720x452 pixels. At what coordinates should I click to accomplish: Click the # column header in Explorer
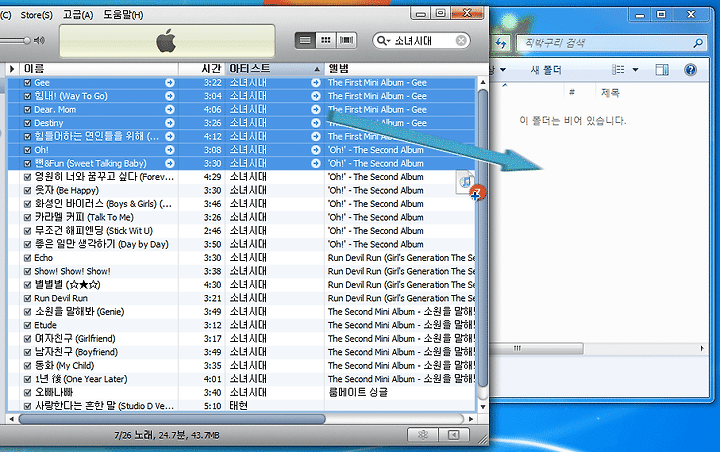click(x=572, y=92)
